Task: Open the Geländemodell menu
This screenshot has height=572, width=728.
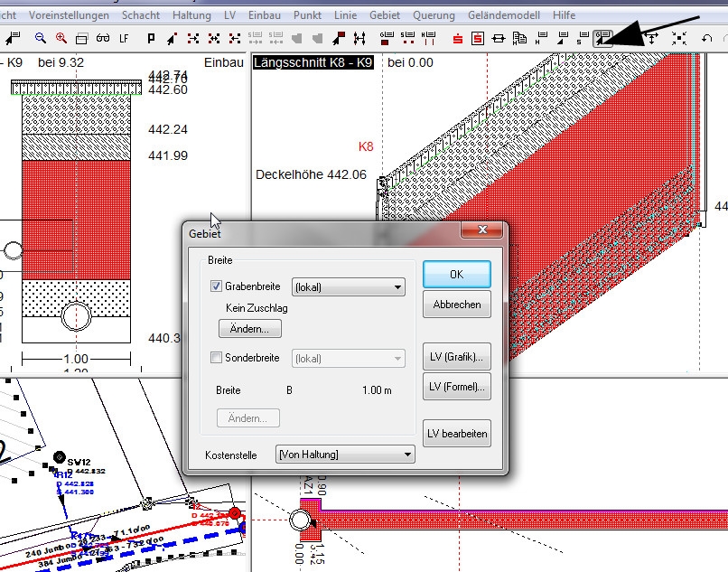Action: pos(505,15)
